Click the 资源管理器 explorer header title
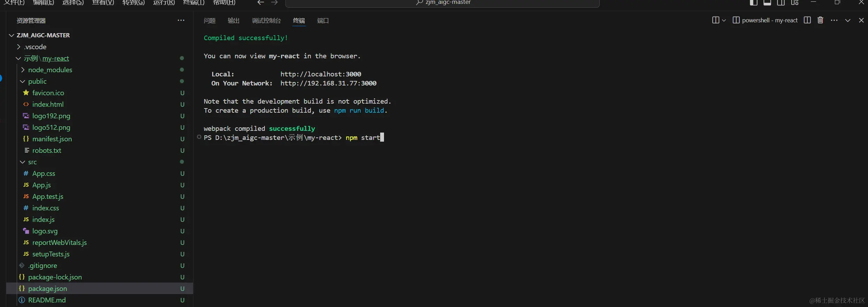The width and height of the screenshot is (868, 307). [x=31, y=21]
